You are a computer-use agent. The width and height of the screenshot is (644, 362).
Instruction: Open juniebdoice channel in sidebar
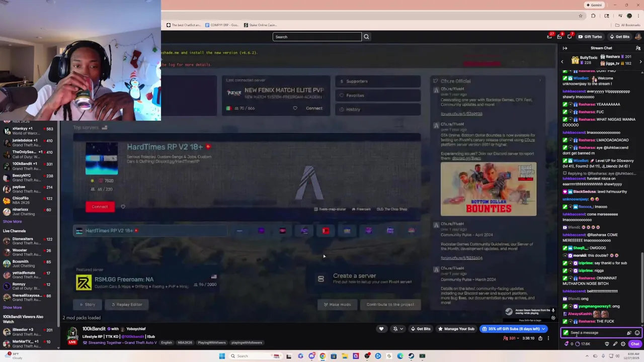tap(29, 142)
